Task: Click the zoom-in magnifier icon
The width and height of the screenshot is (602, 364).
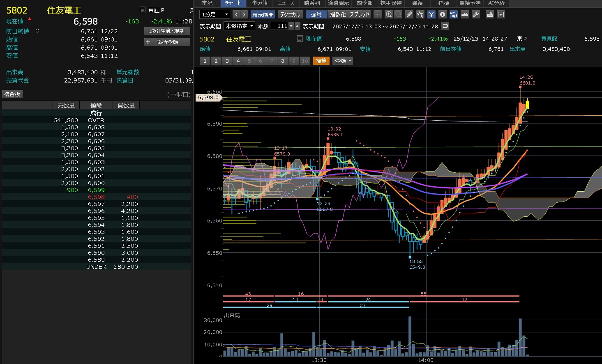Action: pos(389,14)
